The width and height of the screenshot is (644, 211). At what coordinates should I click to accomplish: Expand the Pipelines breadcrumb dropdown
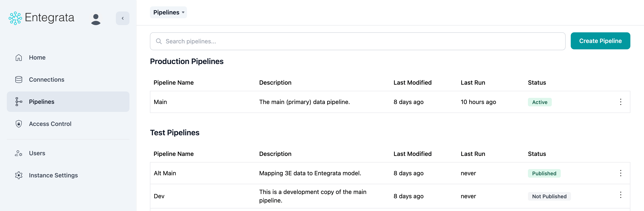[x=168, y=12]
